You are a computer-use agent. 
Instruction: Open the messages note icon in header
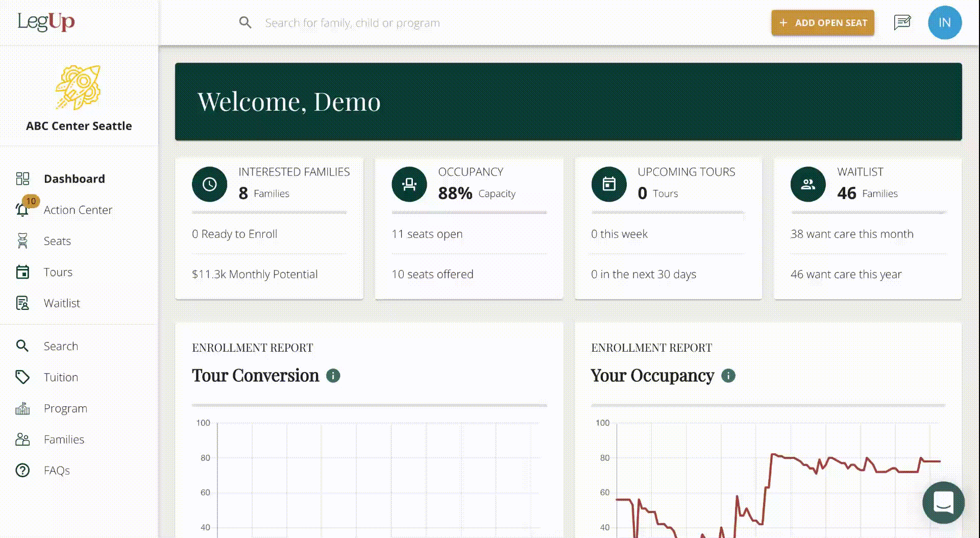(x=902, y=22)
